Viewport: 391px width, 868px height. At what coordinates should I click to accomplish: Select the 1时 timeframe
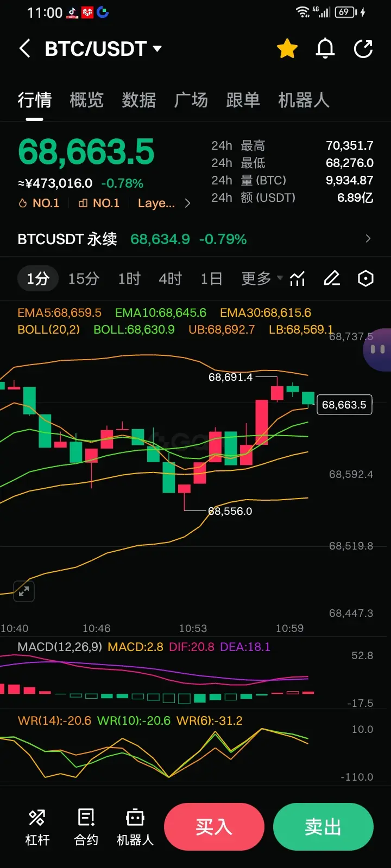click(x=129, y=278)
